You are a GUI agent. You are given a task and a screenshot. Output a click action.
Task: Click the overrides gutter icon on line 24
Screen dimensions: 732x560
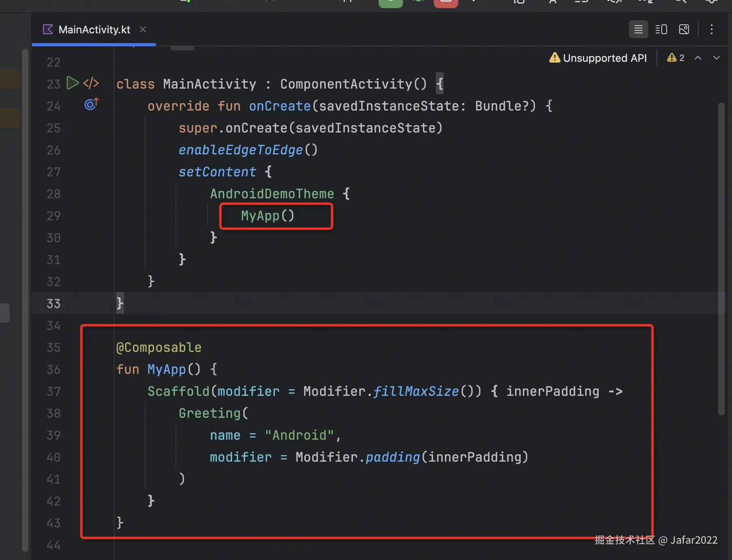click(x=91, y=104)
